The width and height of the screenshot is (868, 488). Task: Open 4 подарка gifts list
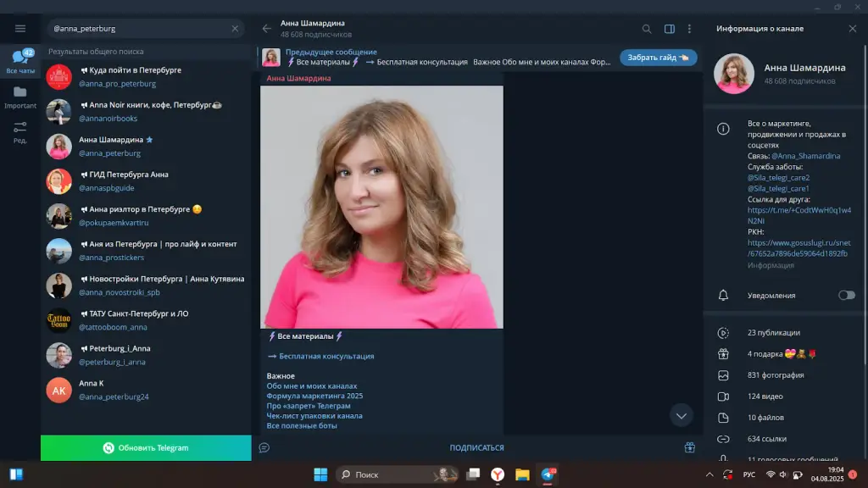pos(785,354)
